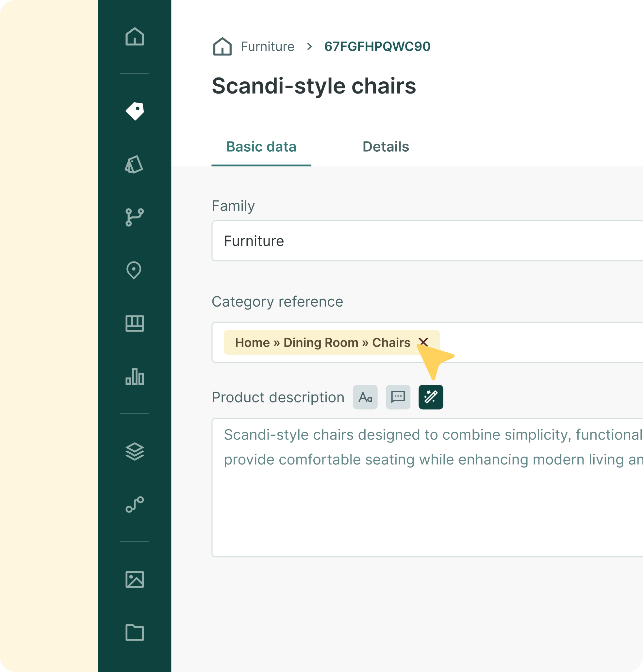Open the products tag icon
The image size is (643, 672).
pyautogui.click(x=134, y=111)
